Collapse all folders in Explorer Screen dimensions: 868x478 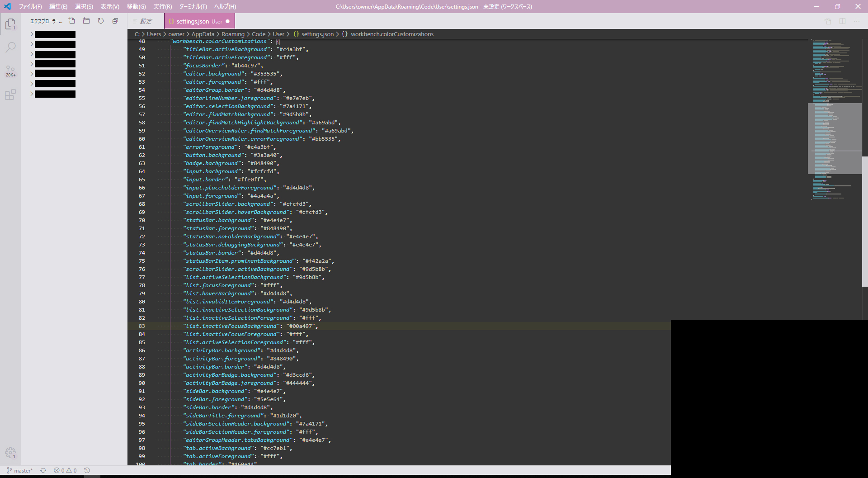tap(115, 20)
